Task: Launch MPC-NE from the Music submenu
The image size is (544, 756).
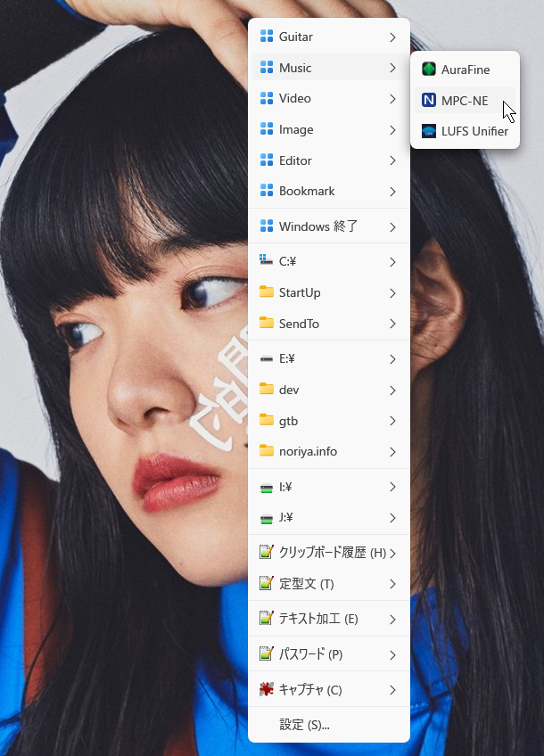Action: click(x=465, y=100)
